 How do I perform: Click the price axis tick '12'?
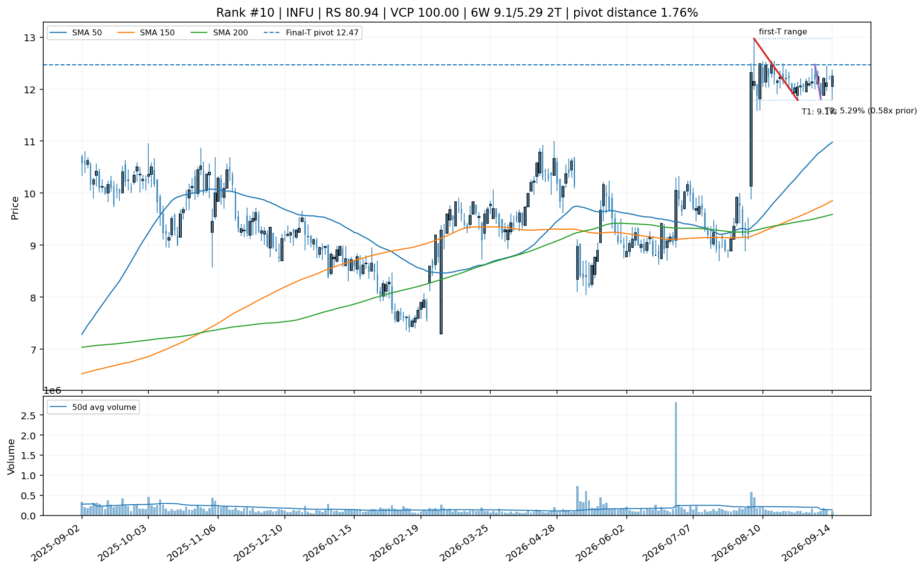click(x=29, y=90)
